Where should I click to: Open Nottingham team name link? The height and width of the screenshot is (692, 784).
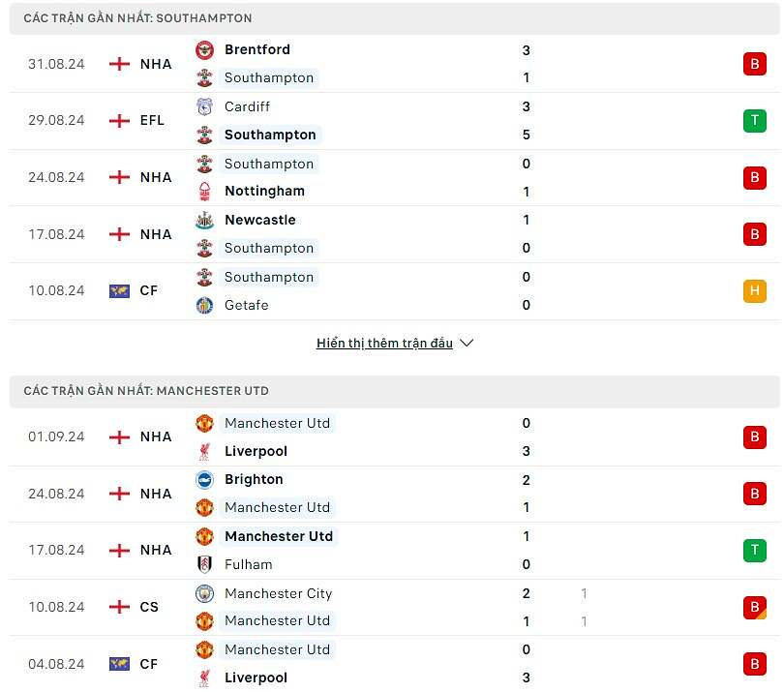(x=264, y=192)
